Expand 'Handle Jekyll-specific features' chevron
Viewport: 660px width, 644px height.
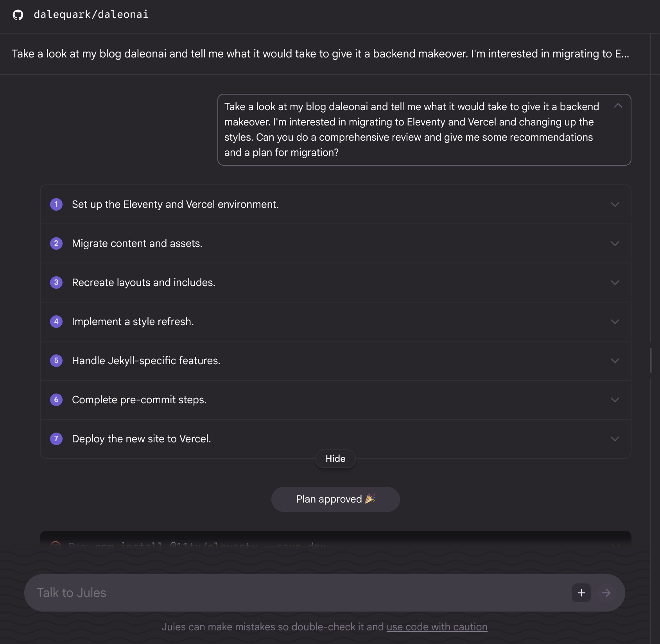[615, 361]
